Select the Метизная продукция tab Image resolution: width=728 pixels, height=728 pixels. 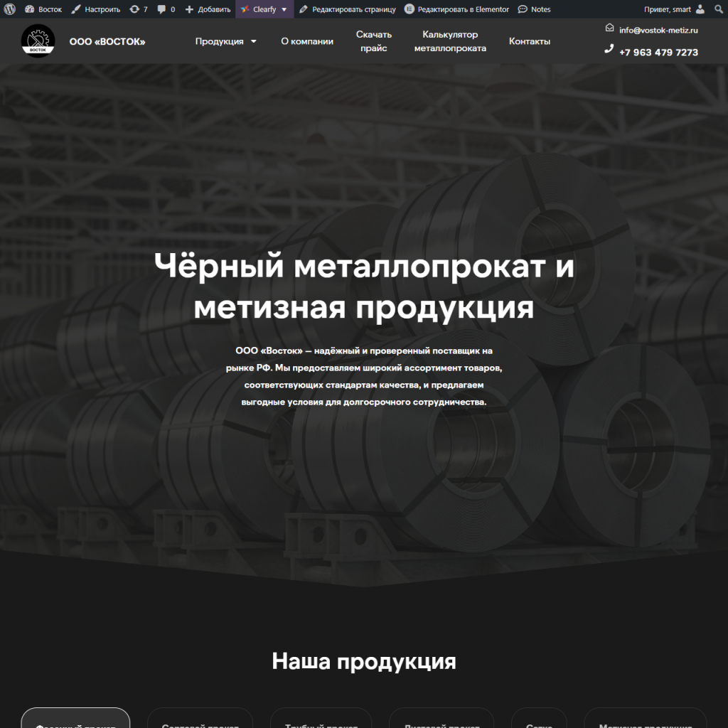click(646, 718)
